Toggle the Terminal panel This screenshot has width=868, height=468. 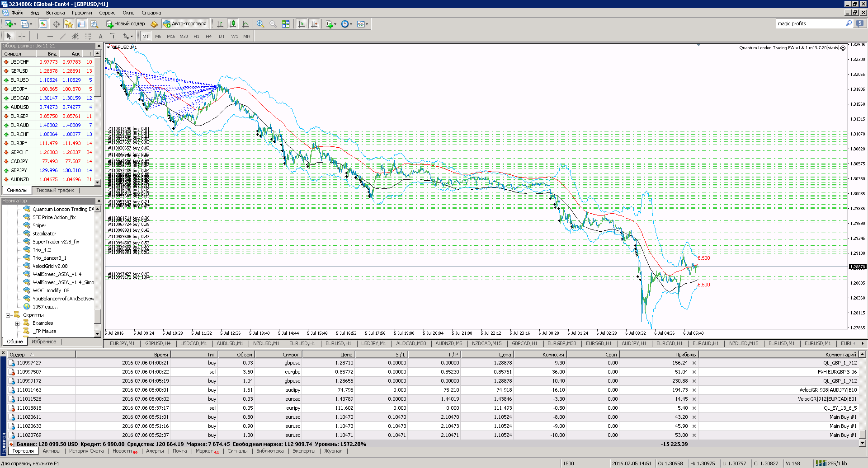tap(81, 24)
